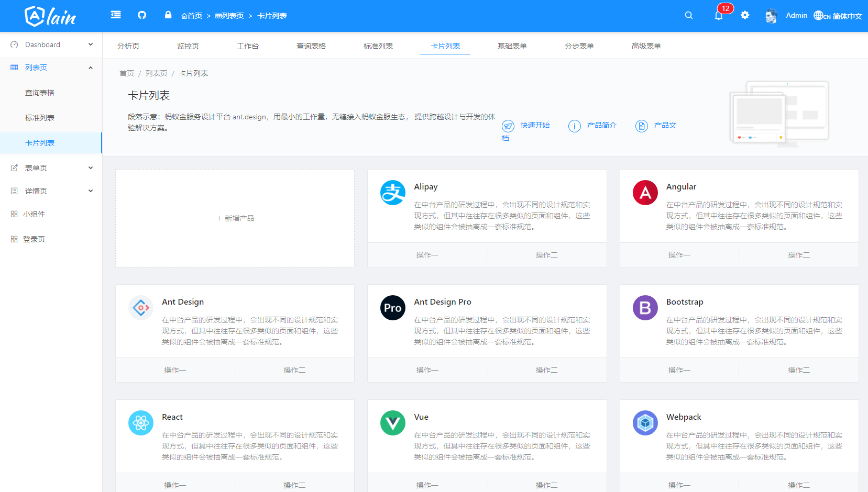Click the 快速开始 paper-plane icon
This screenshot has height=492, width=868.
pyautogui.click(x=508, y=126)
